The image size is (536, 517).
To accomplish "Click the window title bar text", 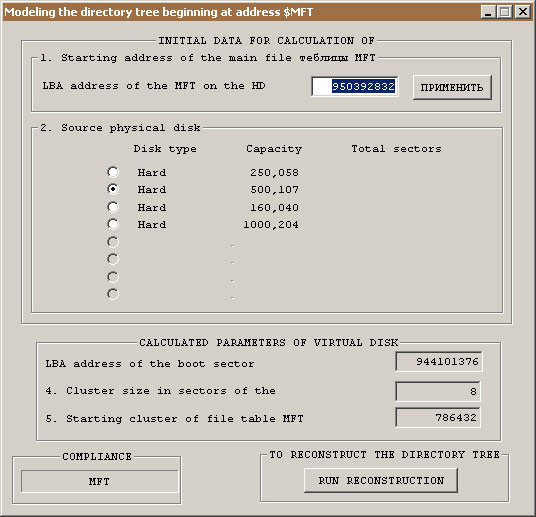I will tap(158, 12).
